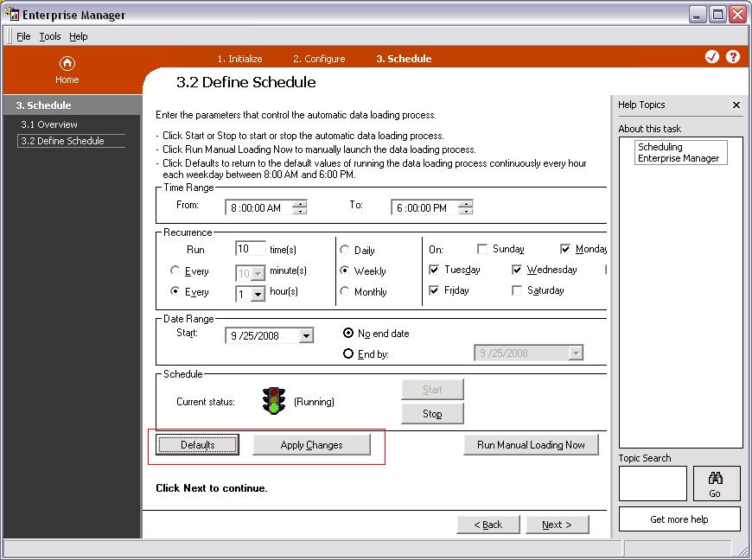Click the checkmark status icon top right

[712, 56]
